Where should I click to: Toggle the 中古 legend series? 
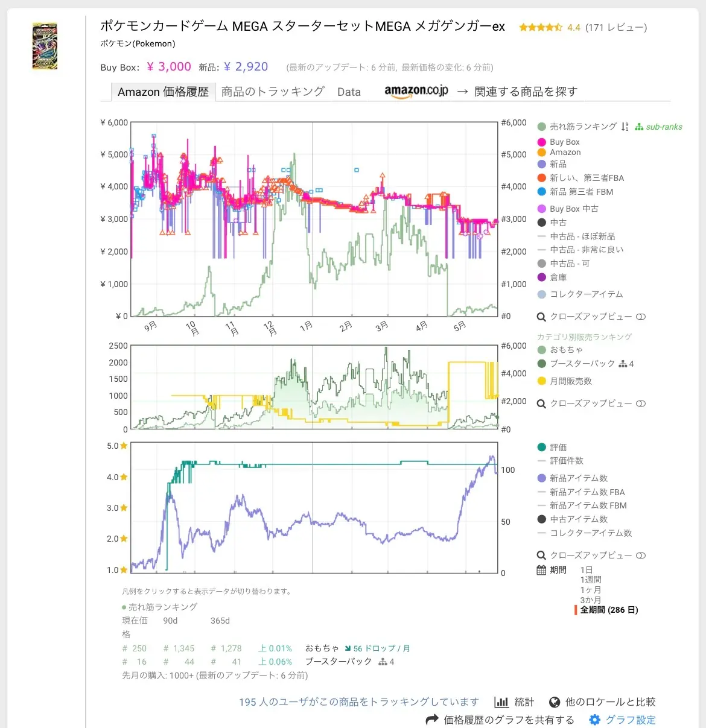552,223
